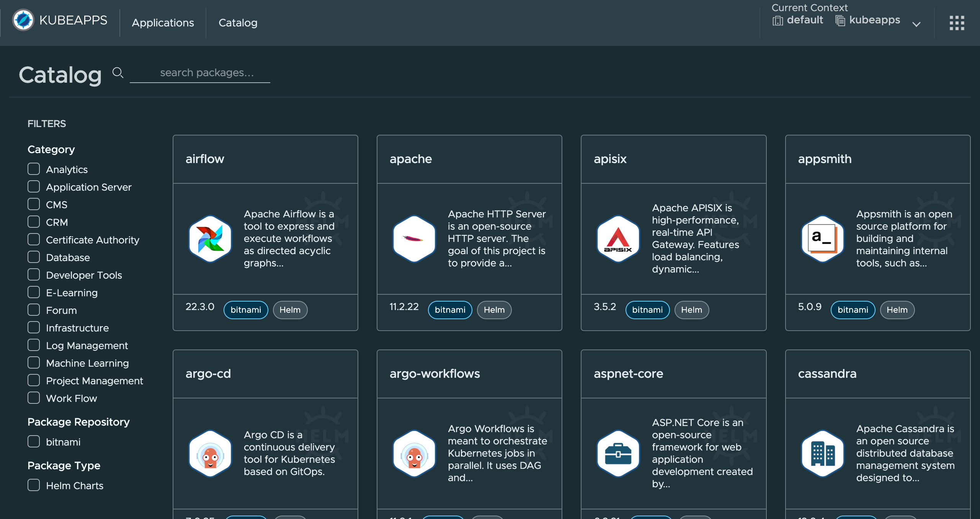Open the appsmith package card title
The height and width of the screenshot is (519, 980).
point(825,159)
